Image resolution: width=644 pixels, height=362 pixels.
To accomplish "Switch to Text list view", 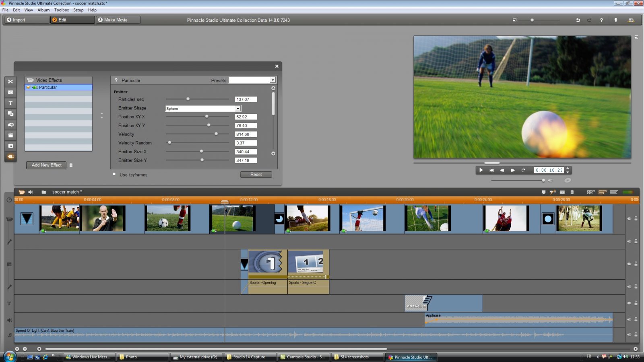I will (x=614, y=192).
